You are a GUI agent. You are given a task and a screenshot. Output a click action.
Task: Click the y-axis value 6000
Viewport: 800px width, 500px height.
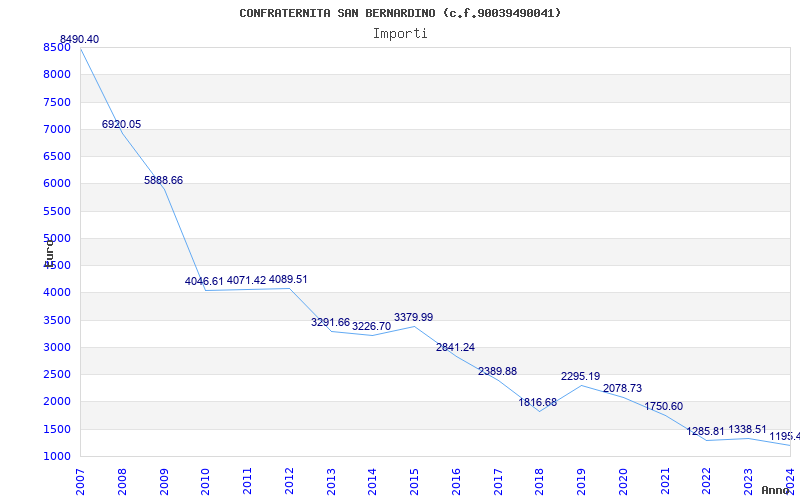(x=57, y=184)
